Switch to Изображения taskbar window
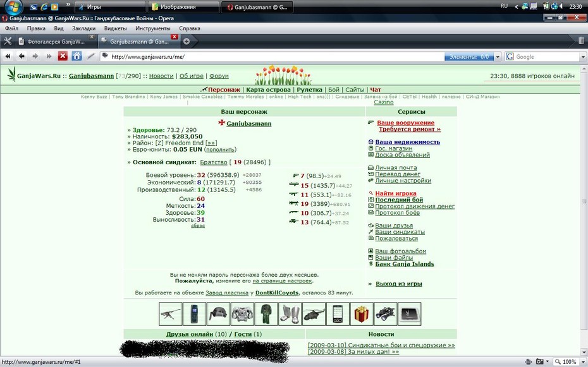The width and height of the screenshot is (588, 367). coord(183,7)
